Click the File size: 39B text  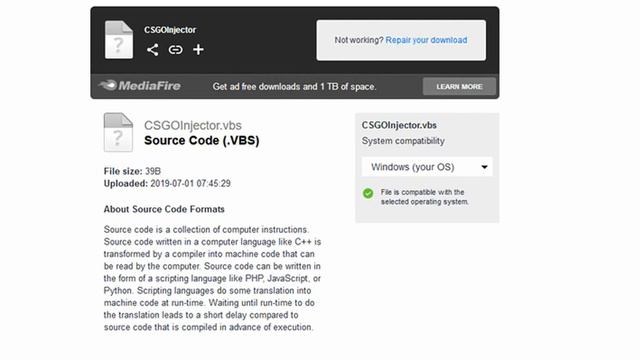[x=132, y=171]
